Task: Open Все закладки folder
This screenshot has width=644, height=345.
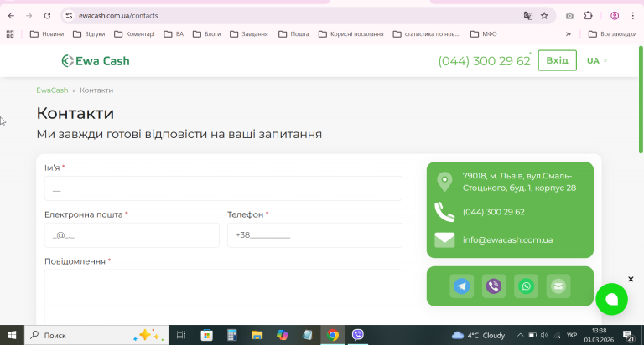Action: coord(612,34)
